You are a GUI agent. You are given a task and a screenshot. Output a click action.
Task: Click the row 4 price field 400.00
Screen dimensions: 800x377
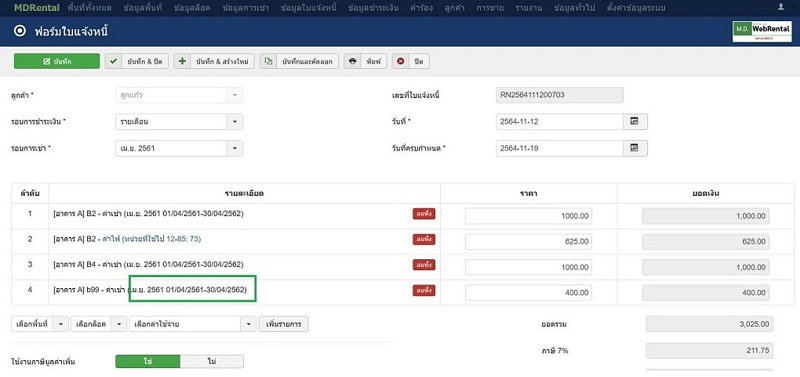point(529,293)
